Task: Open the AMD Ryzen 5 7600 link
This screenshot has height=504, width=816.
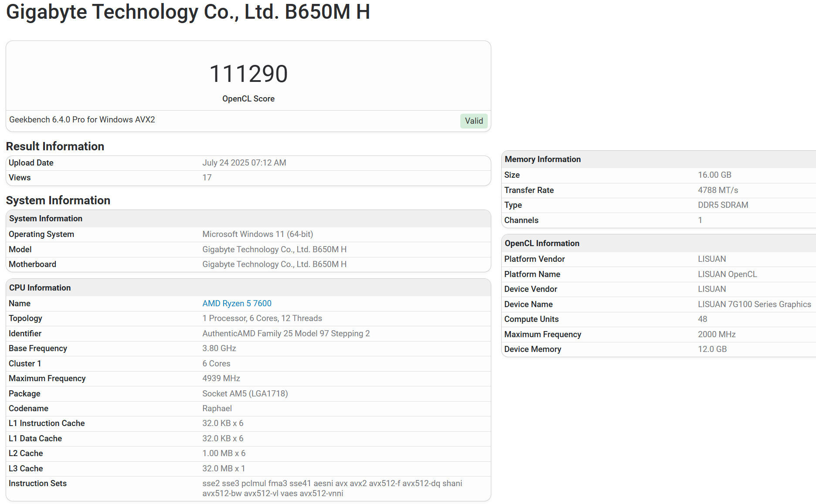Action: coord(237,303)
